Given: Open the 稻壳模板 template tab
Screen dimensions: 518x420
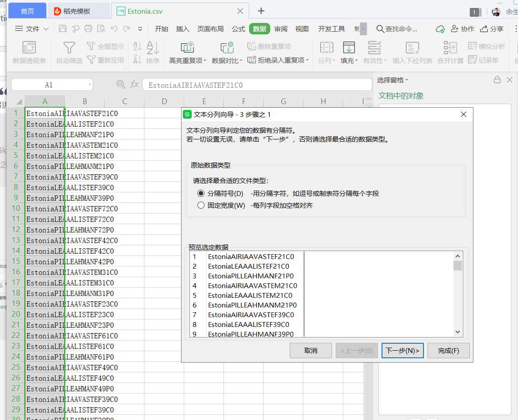Looking at the screenshot, I should pos(79,11).
